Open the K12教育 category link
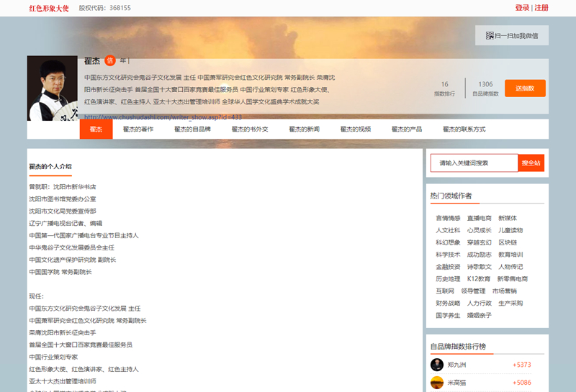This screenshot has width=576, height=392. pos(478,279)
